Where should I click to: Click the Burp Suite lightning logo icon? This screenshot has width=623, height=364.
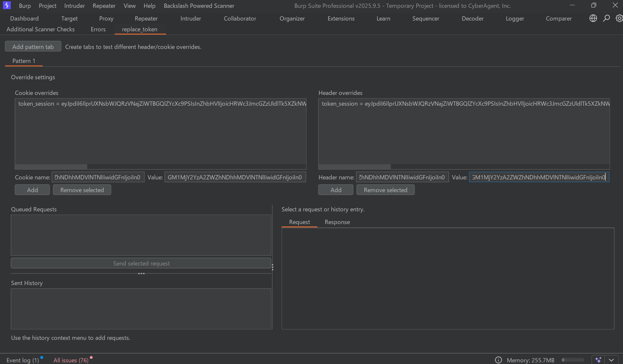[x=7, y=6]
